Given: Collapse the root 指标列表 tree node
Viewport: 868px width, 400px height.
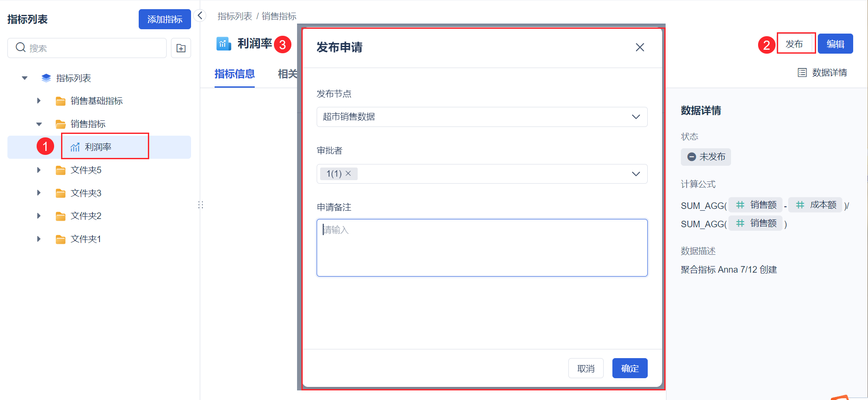Looking at the screenshot, I should tap(25, 78).
